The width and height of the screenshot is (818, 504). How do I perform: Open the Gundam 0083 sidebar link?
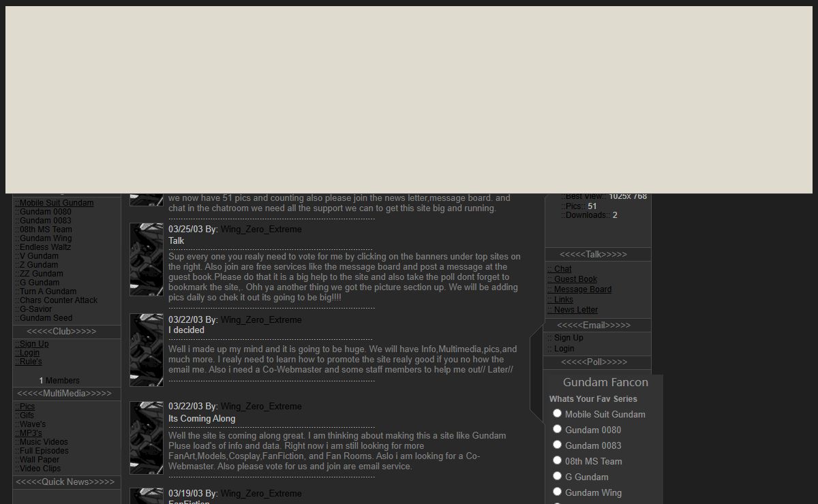(x=43, y=221)
